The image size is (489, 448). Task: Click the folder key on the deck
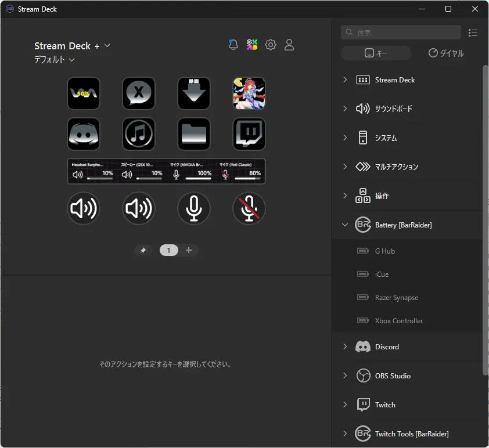(194, 134)
